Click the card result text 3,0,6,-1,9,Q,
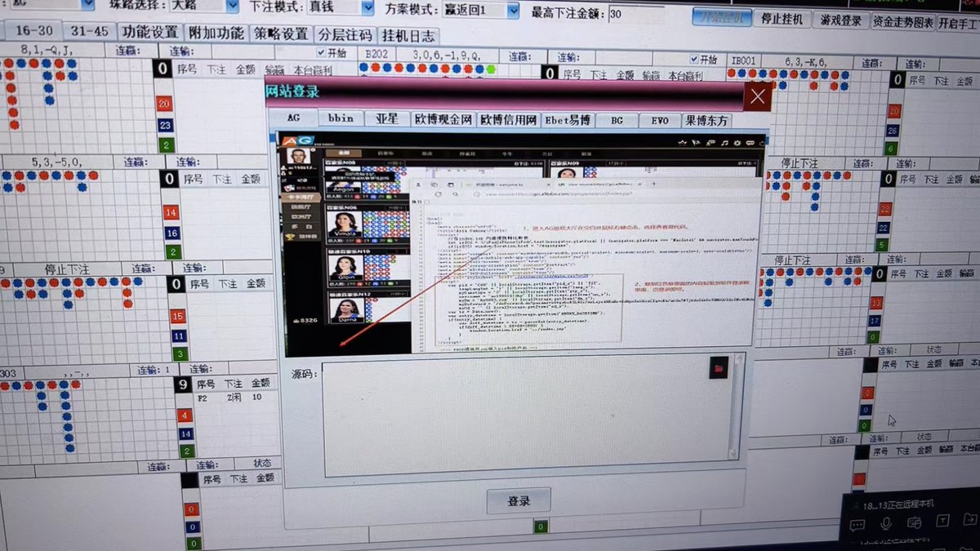This screenshot has width=980, height=551. tap(446, 55)
